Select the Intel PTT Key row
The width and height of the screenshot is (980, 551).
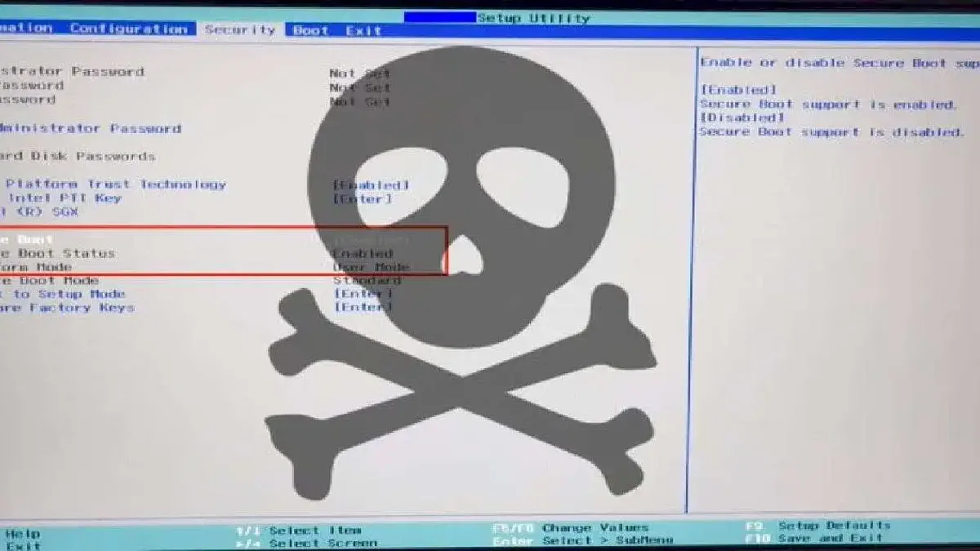(65, 198)
